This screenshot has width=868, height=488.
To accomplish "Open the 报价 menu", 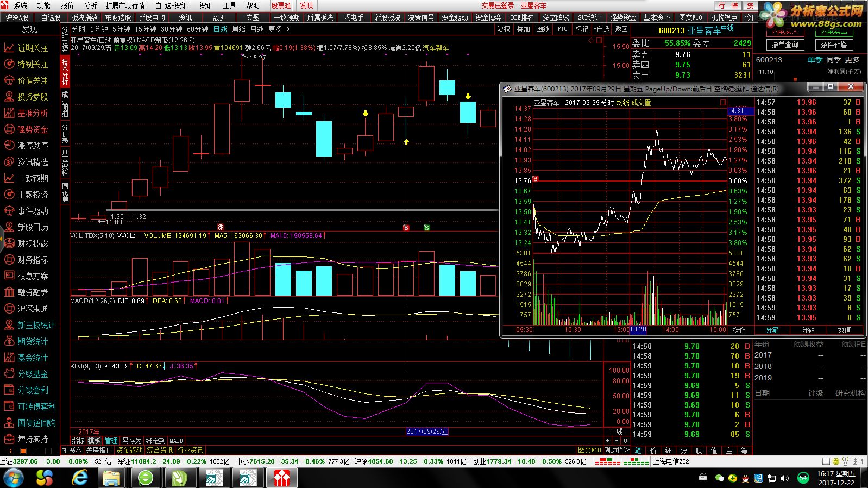I will [67, 5].
